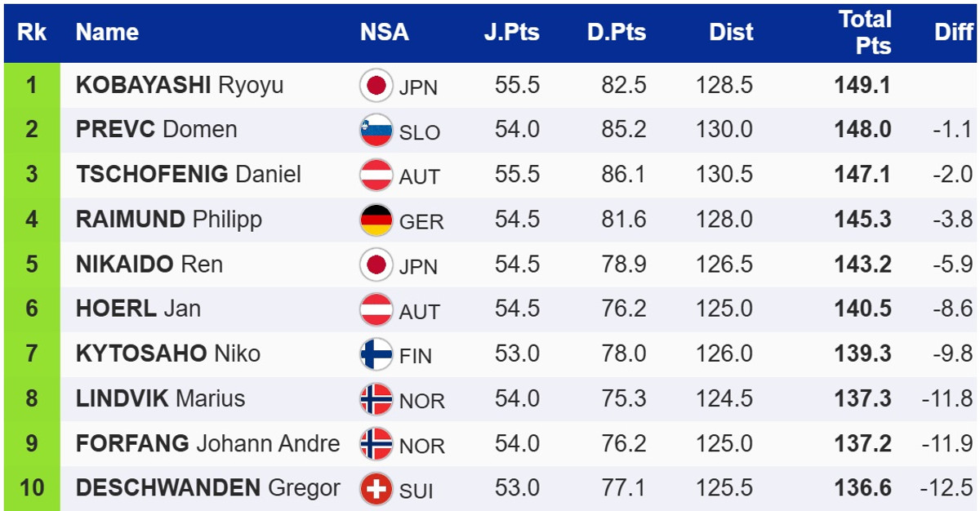Click Germany flag icon for Raimund
This screenshot has height=511, width=980.
click(x=376, y=220)
